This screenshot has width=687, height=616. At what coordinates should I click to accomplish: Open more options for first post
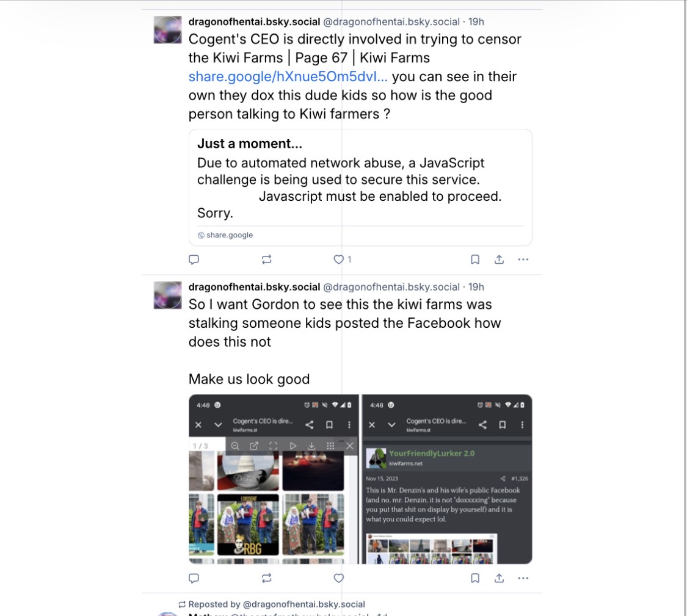pos(523,259)
